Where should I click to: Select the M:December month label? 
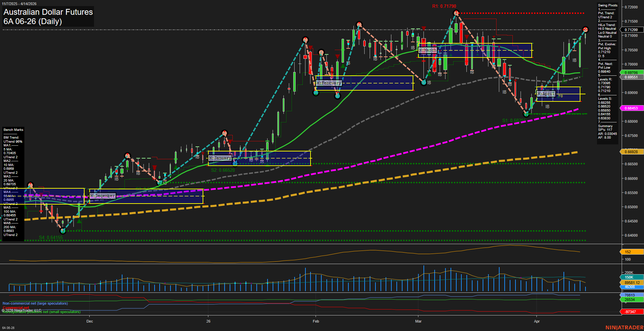102,196
